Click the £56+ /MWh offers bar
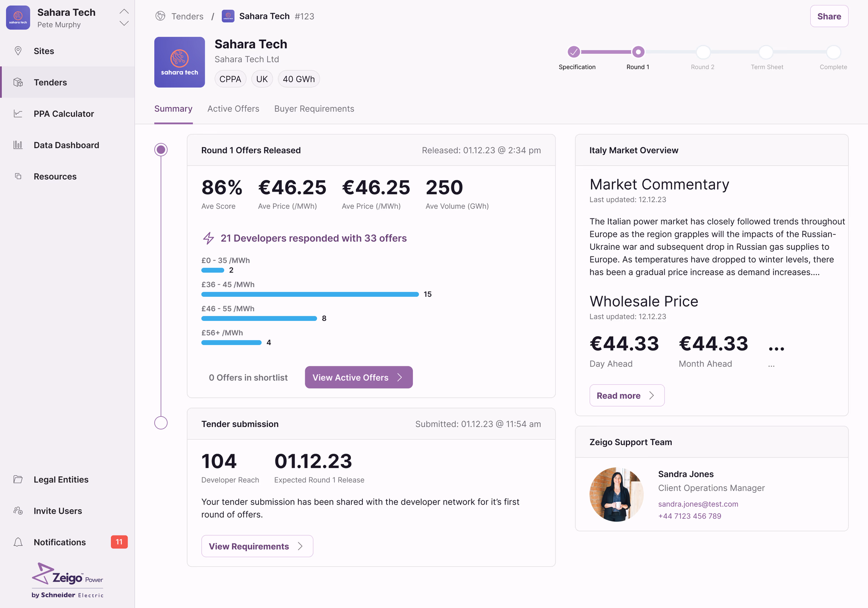The height and width of the screenshot is (608, 868). tap(231, 343)
